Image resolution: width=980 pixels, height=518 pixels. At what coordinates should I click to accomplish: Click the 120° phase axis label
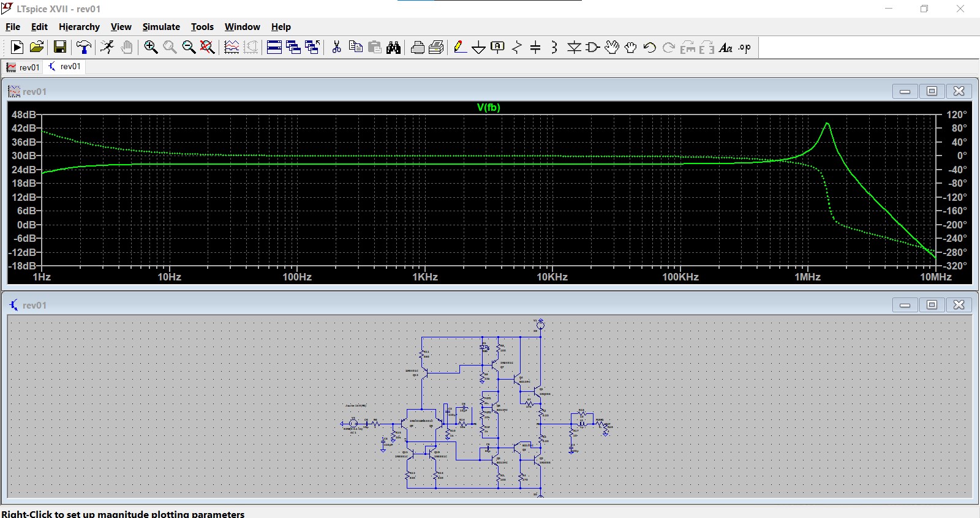tap(956, 114)
